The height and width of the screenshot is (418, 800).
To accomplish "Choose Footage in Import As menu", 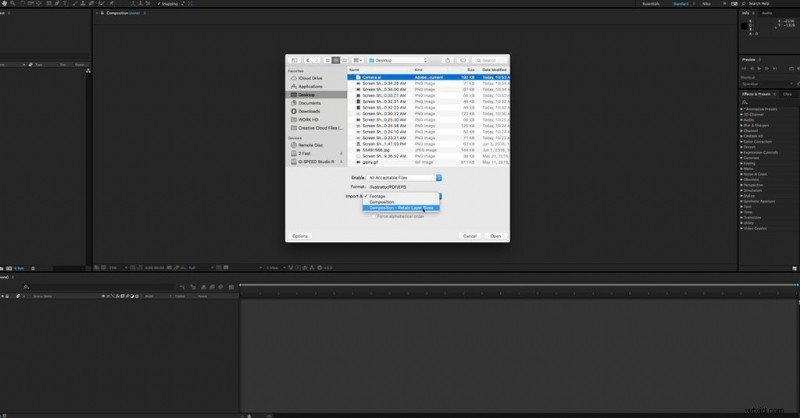I will (401, 196).
